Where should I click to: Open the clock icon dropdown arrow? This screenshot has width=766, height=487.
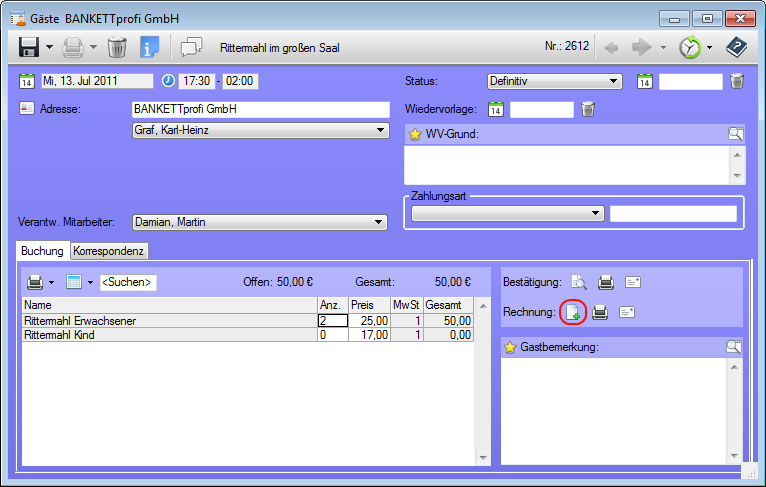point(709,47)
